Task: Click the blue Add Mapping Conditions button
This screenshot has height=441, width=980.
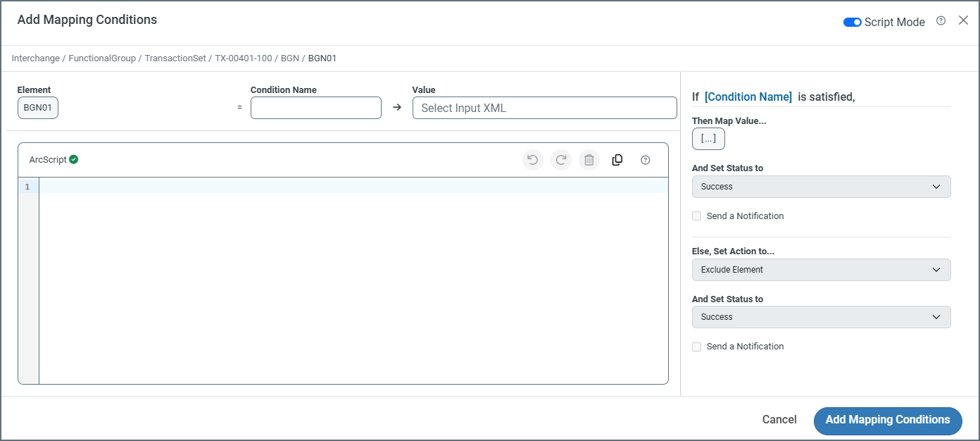Action: click(887, 420)
